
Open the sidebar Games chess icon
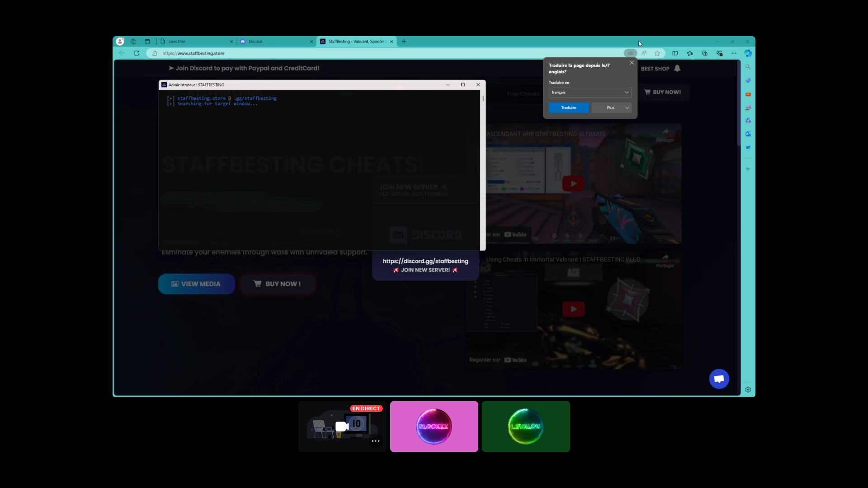click(748, 108)
